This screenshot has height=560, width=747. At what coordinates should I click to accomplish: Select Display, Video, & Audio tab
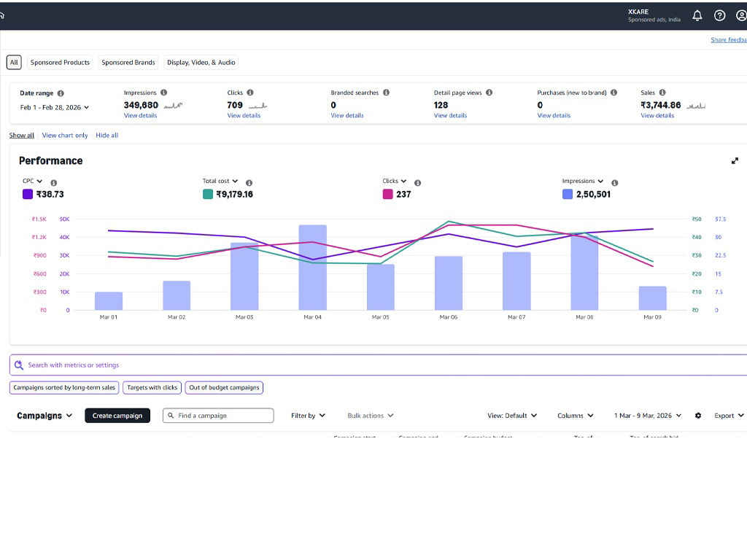pyautogui.click(x=201, y=63)
